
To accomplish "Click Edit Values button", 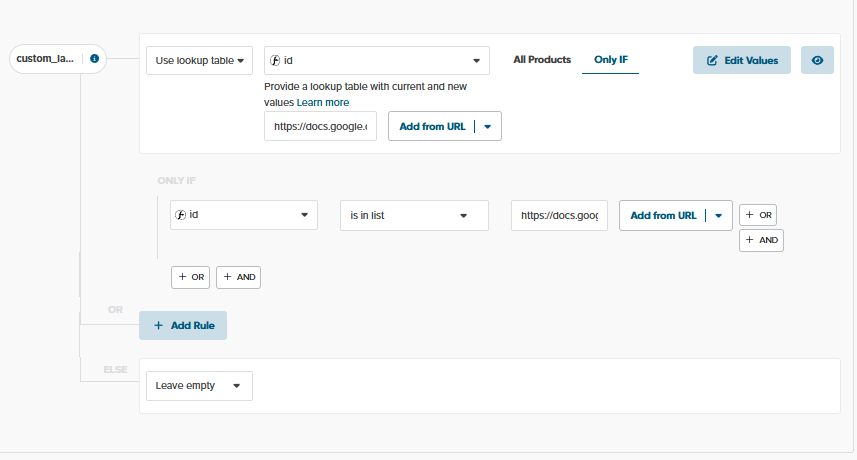I will (x=741, y=60).
